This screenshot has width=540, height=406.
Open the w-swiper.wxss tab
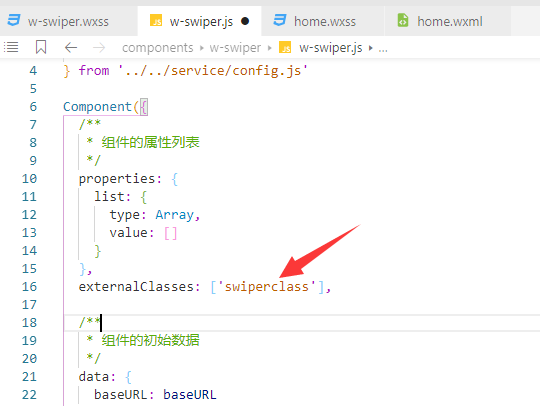click(68, 21)
